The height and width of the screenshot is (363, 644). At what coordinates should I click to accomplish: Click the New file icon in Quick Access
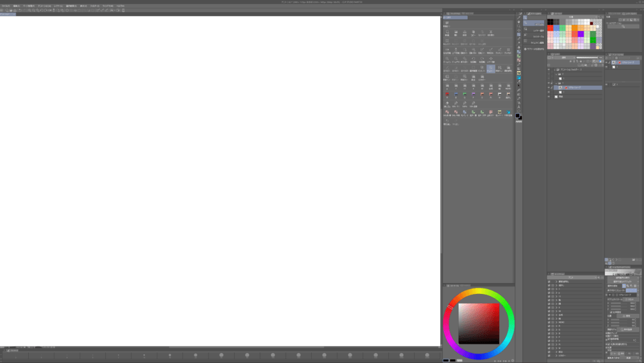[447, 33]
